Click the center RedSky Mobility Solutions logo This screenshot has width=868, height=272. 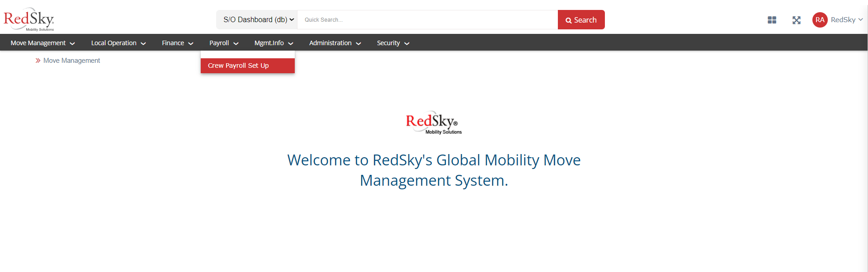pyautogui.click(x=434, y=122)
